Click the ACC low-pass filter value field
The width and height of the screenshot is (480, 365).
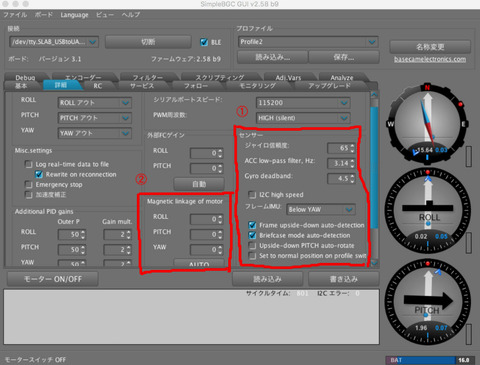pyautogui.click(x=341, y=163)
